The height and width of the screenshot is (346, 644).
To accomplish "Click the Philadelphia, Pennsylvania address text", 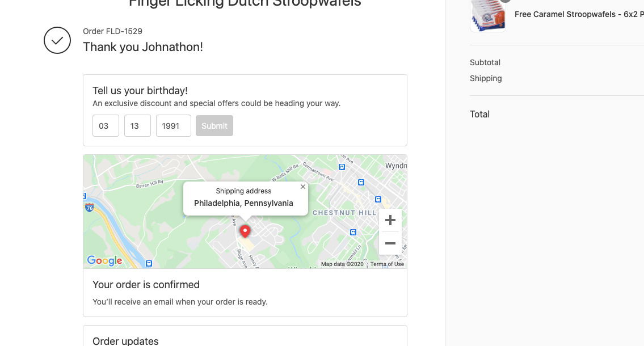I will point(243,203).
